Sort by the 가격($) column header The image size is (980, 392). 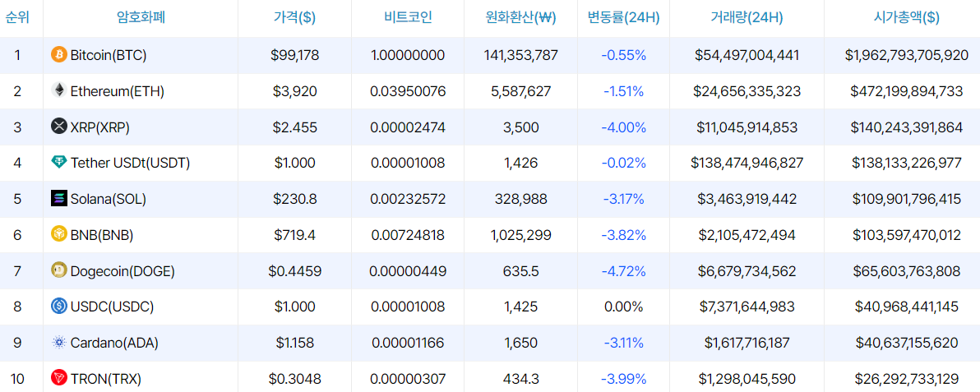click(x=294, y=17)
